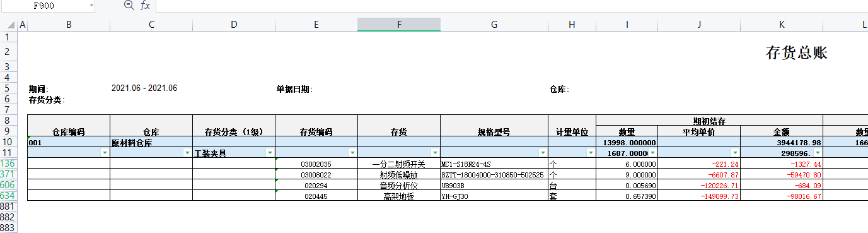
Task: Click the 原材料仓库 cell
Action: (151, 143)
